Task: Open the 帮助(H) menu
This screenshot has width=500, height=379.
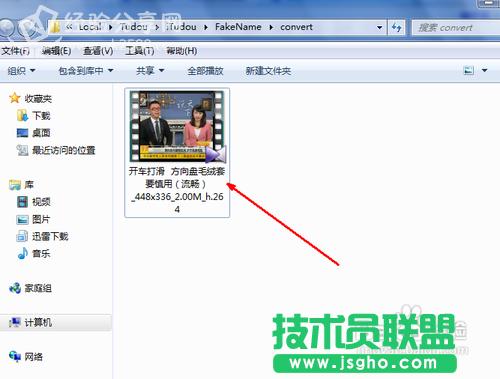Action: [181, 51]
